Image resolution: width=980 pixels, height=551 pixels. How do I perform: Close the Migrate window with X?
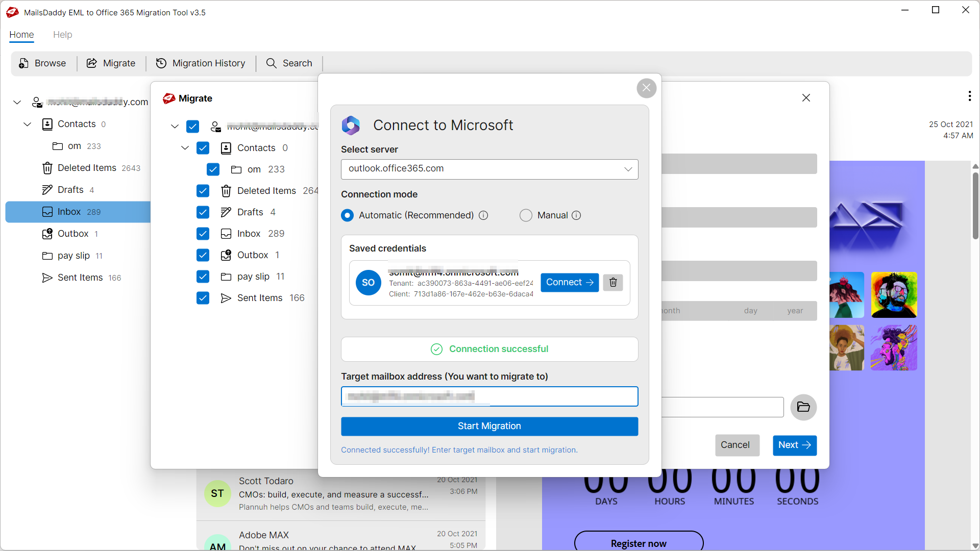(x=806, y=97)
